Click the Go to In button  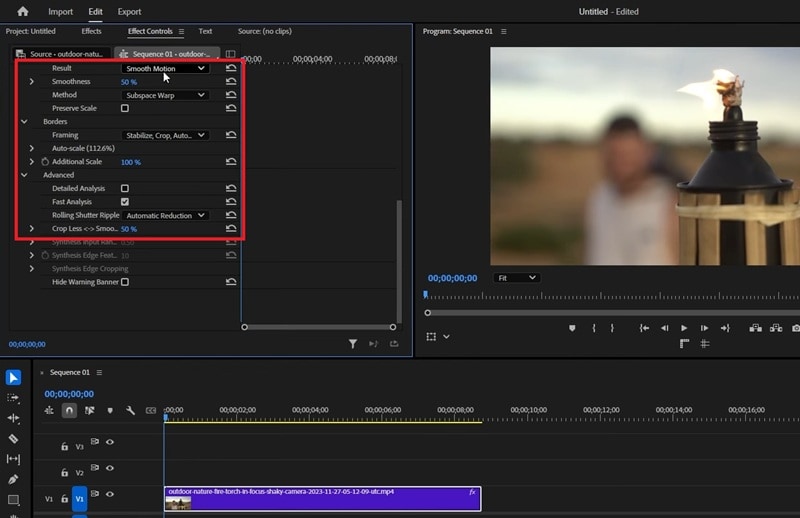tap(644, 328)
